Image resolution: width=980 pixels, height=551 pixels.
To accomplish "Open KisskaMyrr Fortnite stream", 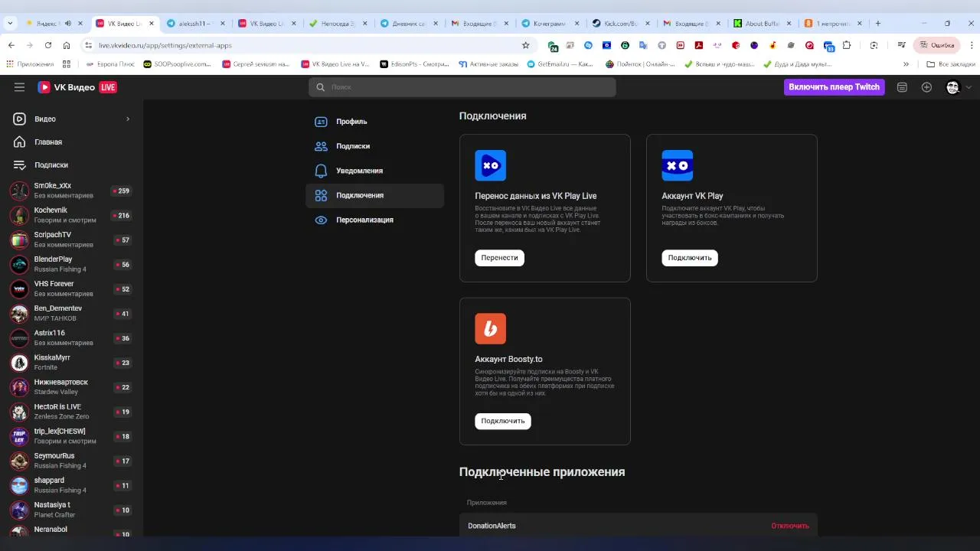I will (x=70, y=362).
